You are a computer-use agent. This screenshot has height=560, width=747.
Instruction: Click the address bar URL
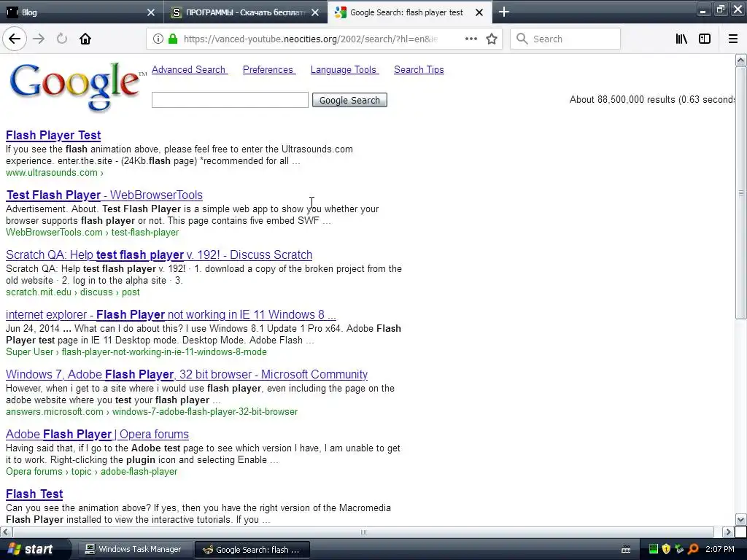pyautogui.click(x=311, y=39)
